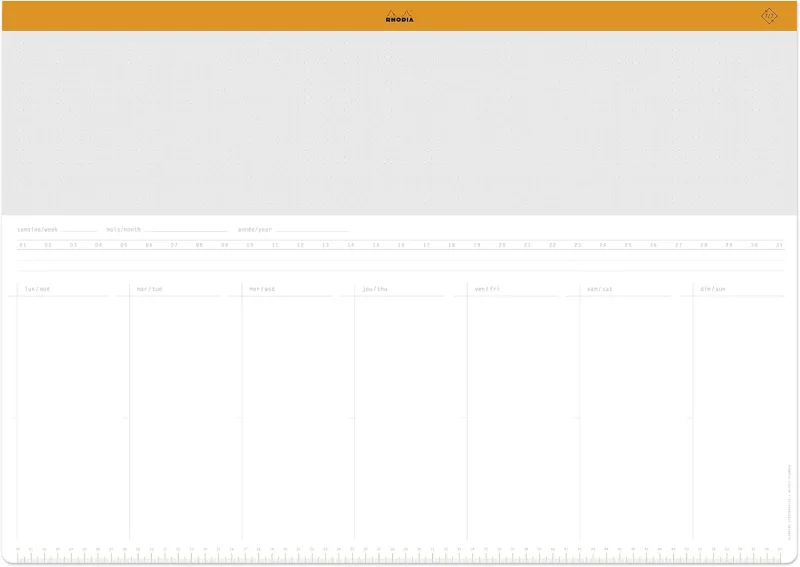Viewport: 800px width, 567px height.
Task: Select the 'sam/sat' day column header
Action: [599, 289]
